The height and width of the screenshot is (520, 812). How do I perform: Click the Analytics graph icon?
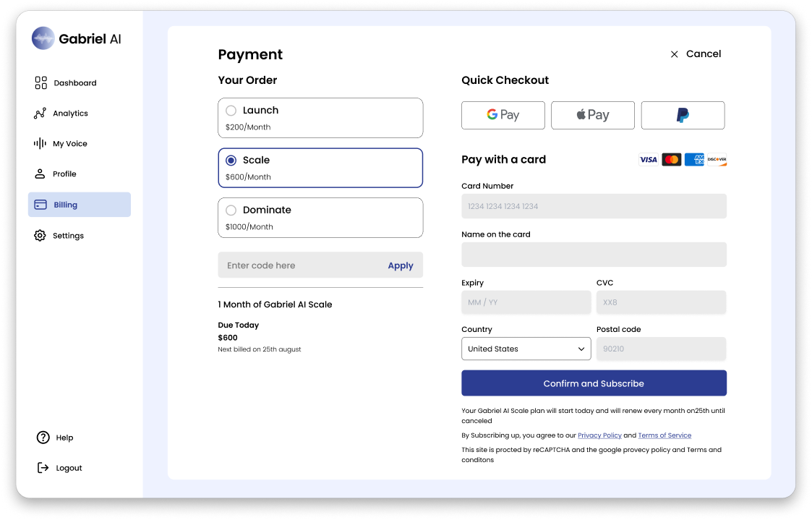[40, 114]
